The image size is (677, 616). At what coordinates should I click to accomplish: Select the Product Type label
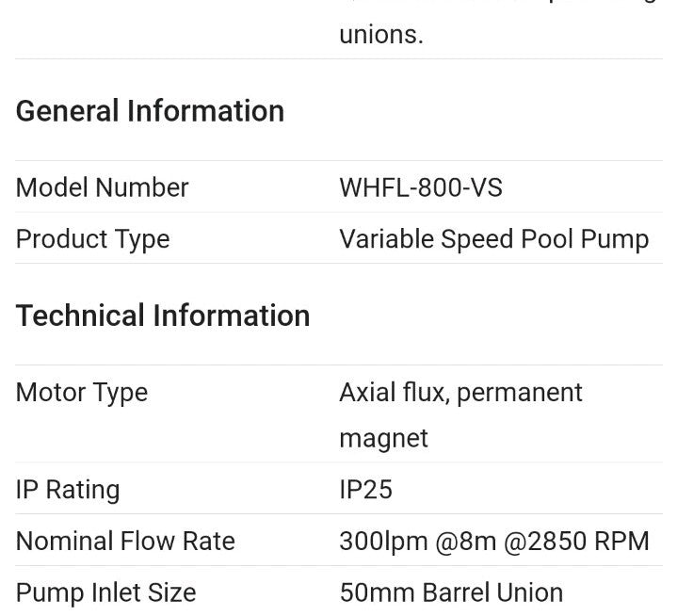[92, 239]
